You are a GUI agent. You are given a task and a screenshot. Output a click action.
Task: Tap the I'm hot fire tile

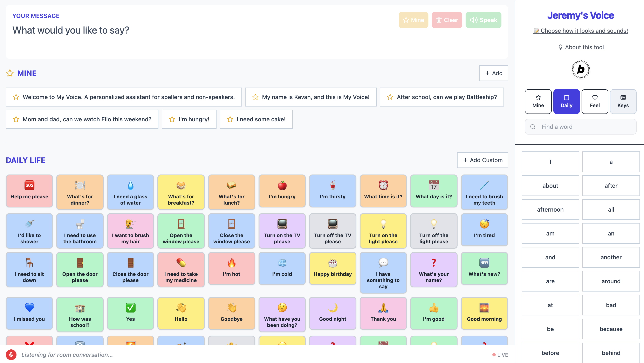click(x=231, y=268)
